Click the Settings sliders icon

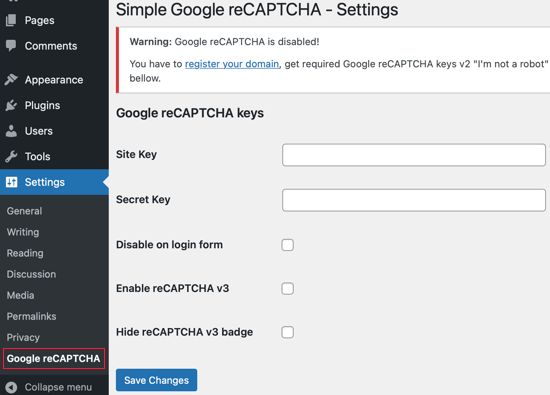coord(11,182)
